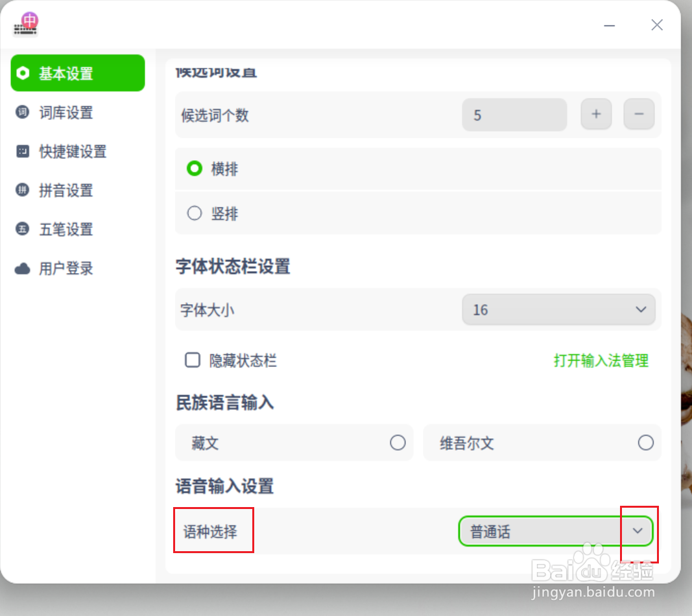Click the dropdown arrow highlighted in red
692x616 pixels.
tap(638, 530)
